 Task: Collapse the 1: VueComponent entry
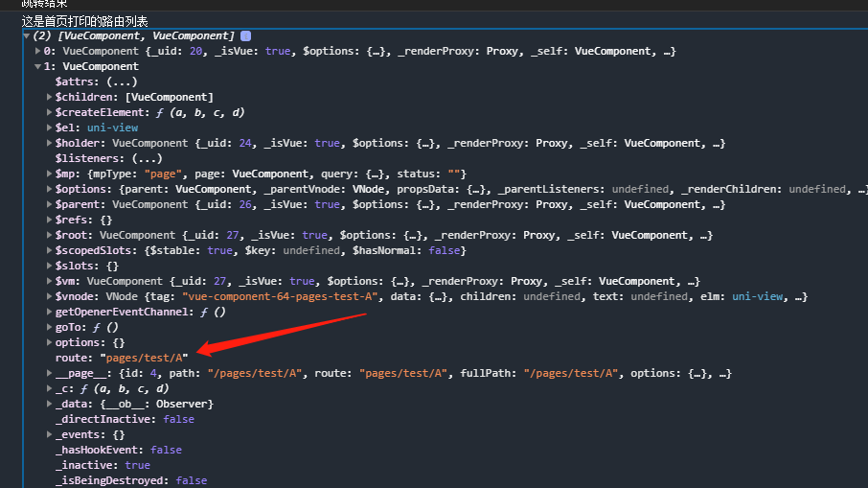37,66
